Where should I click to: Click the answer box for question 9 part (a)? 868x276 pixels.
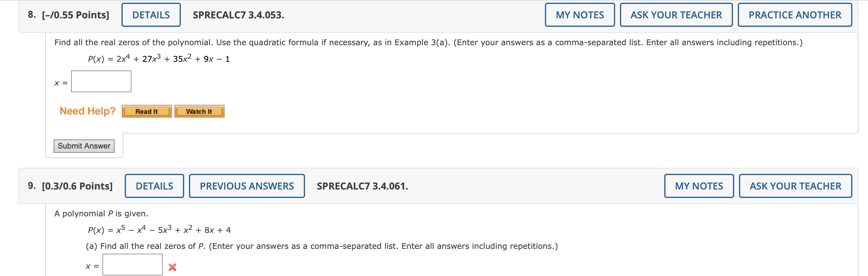[x=132, y=265]
